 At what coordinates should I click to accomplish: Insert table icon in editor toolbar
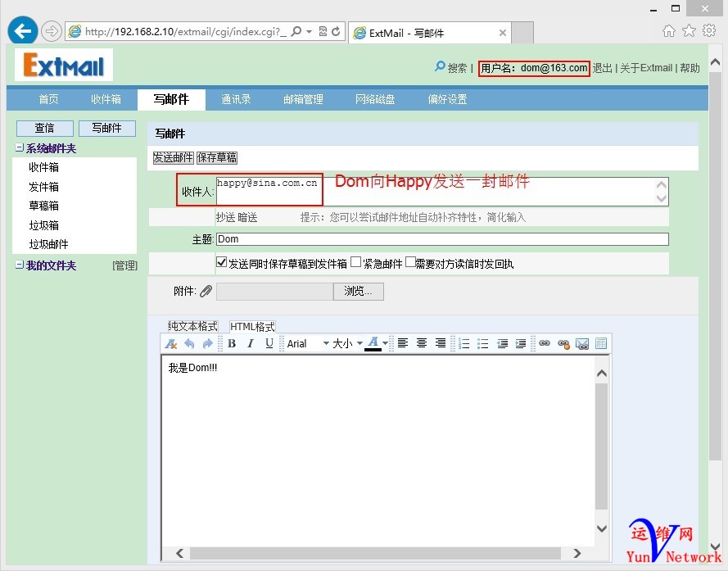click(x=601, y=343)
